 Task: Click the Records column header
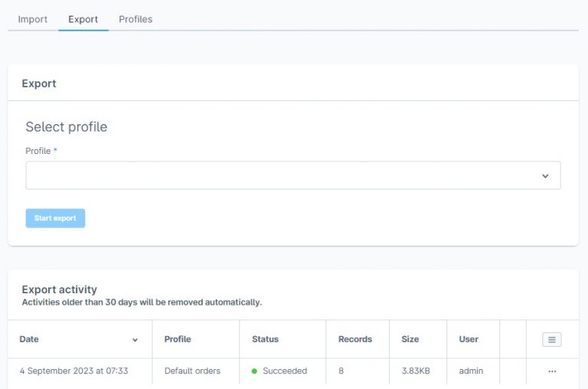click(355, 339)
